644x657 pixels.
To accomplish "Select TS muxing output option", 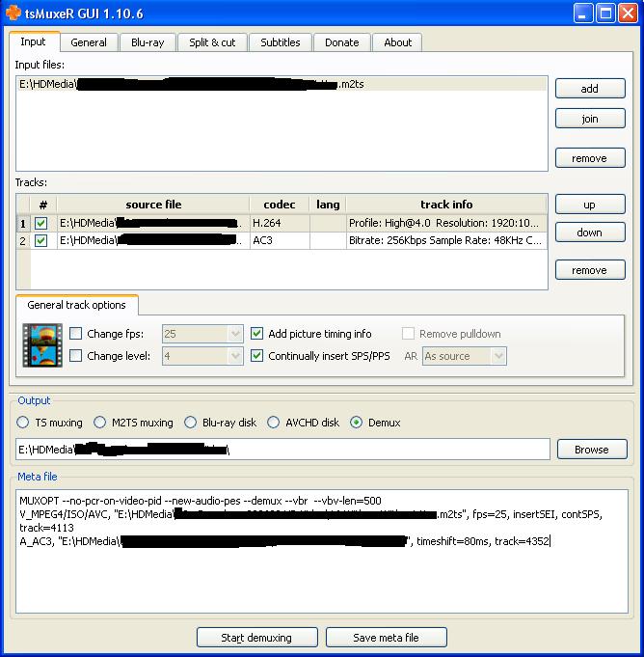I will 22,423.
